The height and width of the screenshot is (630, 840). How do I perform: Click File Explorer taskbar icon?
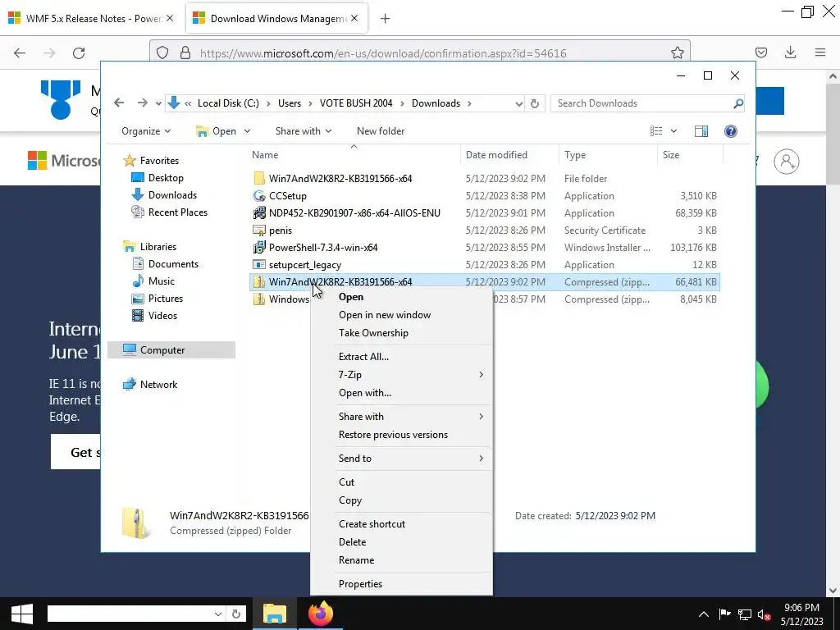pos(275,614)
